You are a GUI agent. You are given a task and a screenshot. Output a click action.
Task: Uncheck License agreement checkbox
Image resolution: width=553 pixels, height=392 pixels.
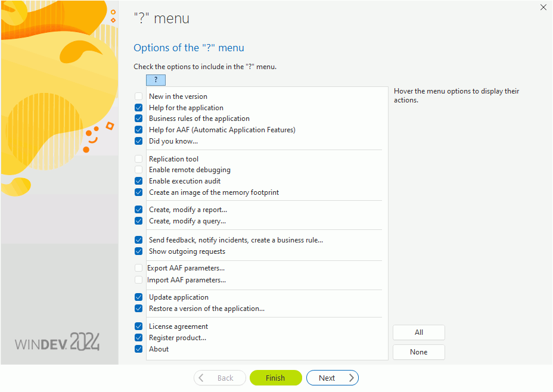139,326
